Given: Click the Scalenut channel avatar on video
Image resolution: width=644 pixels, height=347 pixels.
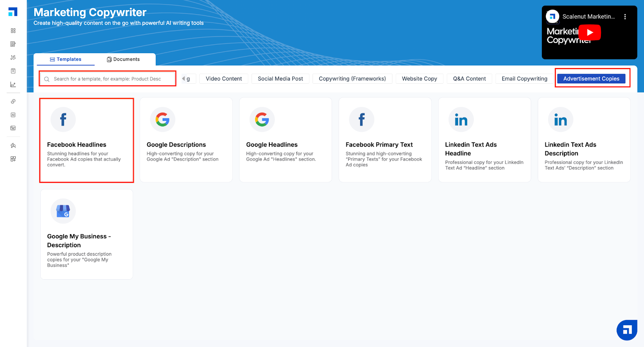Looking at the screenshot, I should point(552,17).
